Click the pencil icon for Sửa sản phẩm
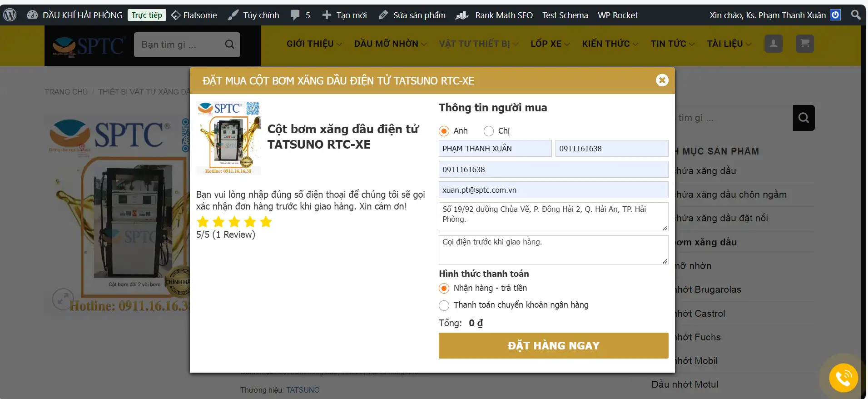The width and height of the screenshot is (868, 399). (x=383, y=15)
